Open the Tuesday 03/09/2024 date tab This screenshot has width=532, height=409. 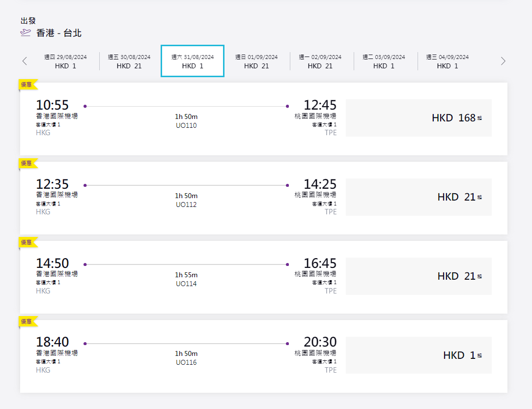pyautogui.click(x=384, y=61)
